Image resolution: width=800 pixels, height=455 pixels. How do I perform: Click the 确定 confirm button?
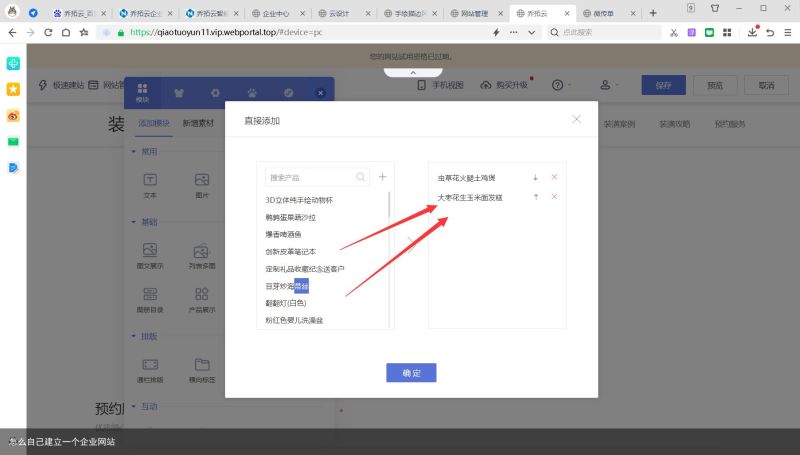coord(411,373)
